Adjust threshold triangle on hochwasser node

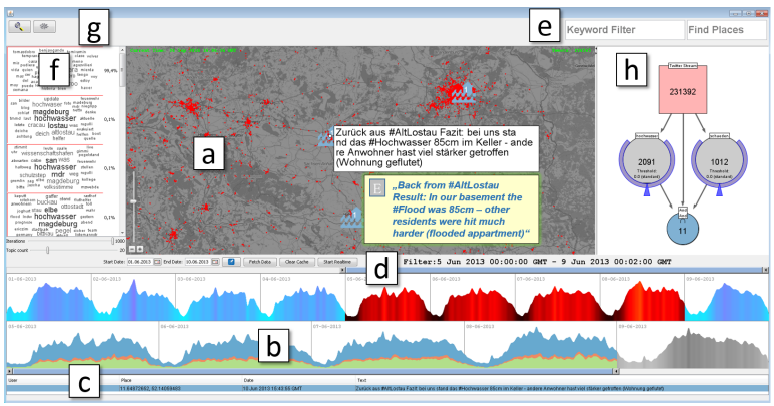point(646,190)
